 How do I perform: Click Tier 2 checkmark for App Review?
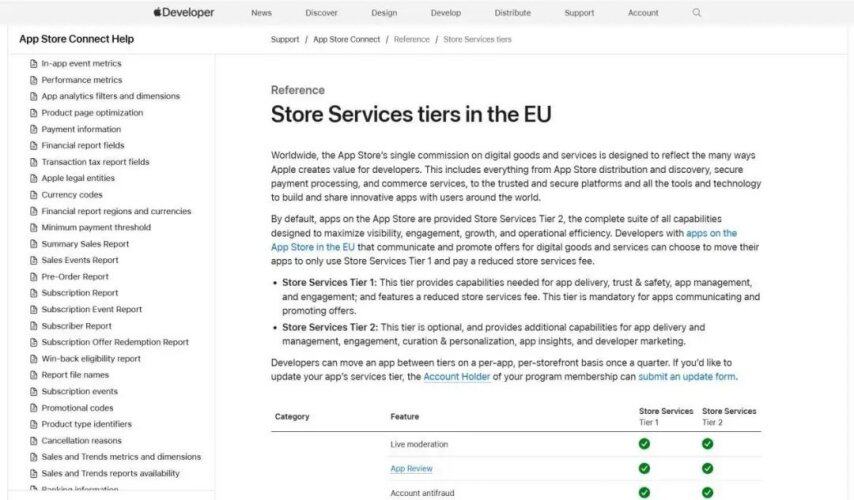click(707, 468)
